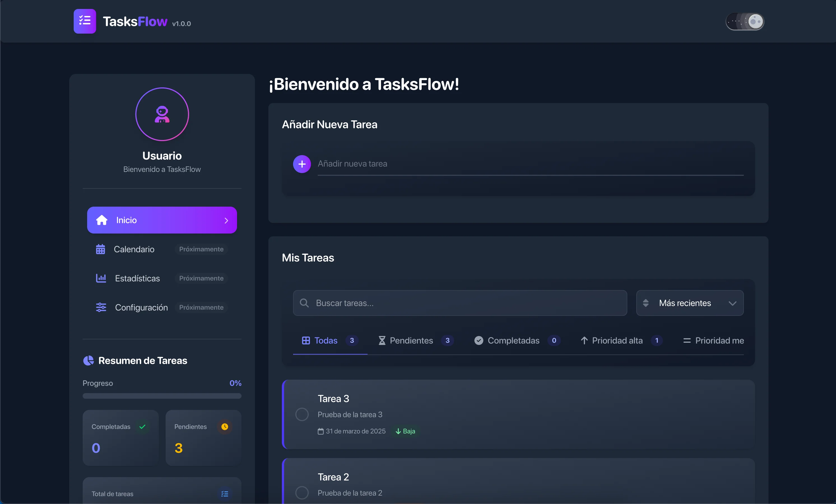The height and width of the screenshot is (504, 836).
Task: Click the TasksFlow logo icon
Action: click(x=85, y=21)
